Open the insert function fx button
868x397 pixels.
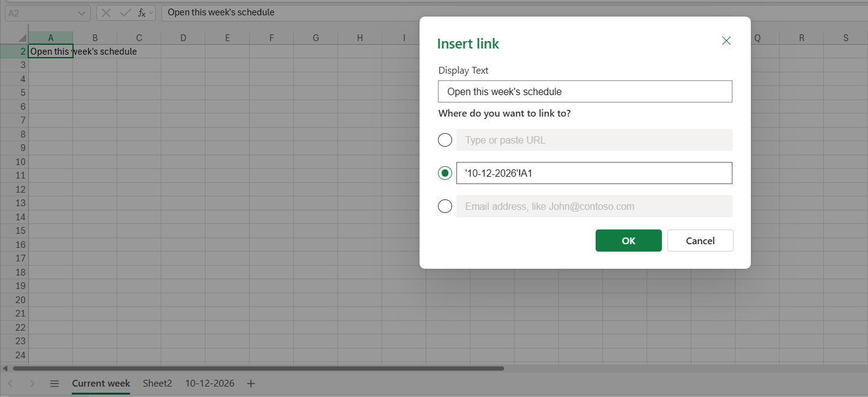click(141, 13)
